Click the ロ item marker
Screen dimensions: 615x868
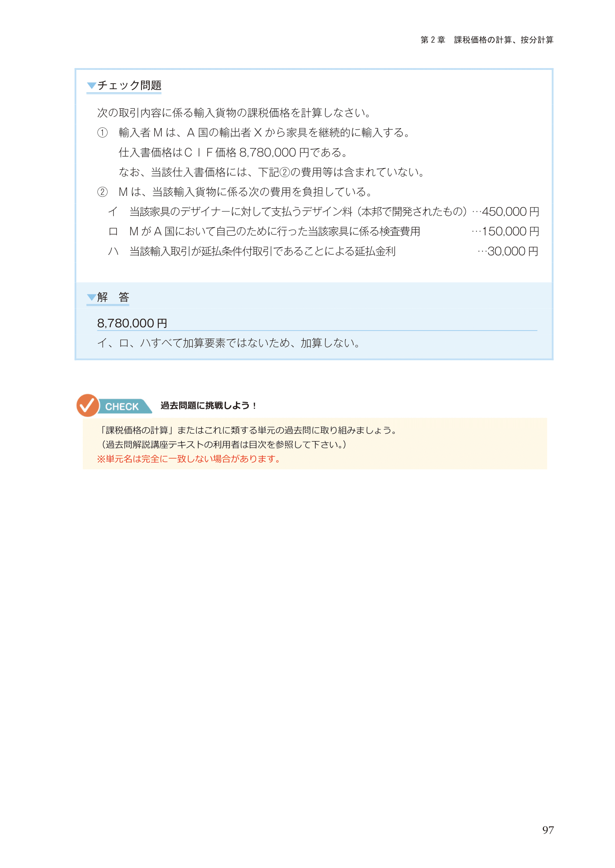pyautogui.click(x=113, y=231)
